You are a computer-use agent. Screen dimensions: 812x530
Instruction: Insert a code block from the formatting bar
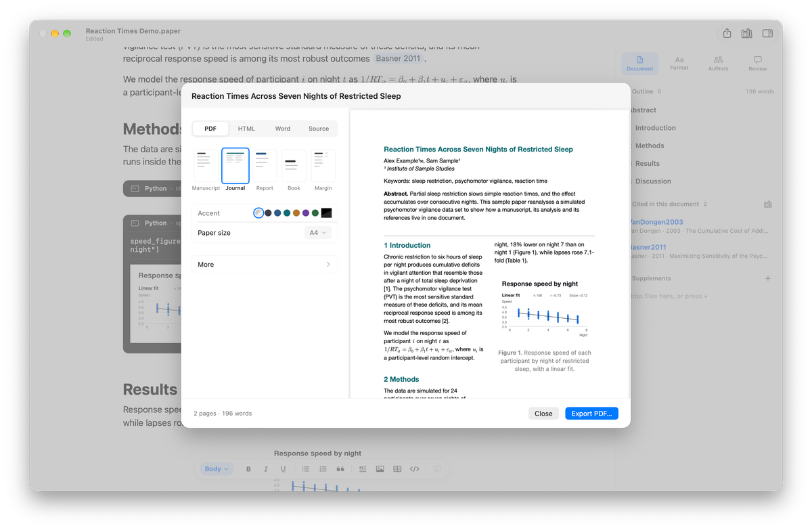pyautogui.click(x=415, y=468)
